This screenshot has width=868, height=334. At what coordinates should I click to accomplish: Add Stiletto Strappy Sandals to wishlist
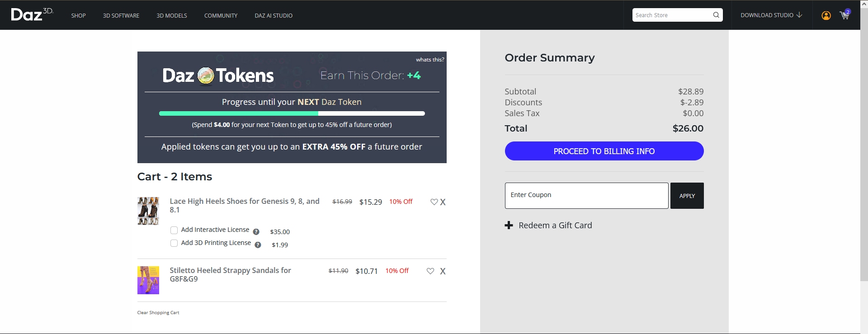[x=430, y=271]
